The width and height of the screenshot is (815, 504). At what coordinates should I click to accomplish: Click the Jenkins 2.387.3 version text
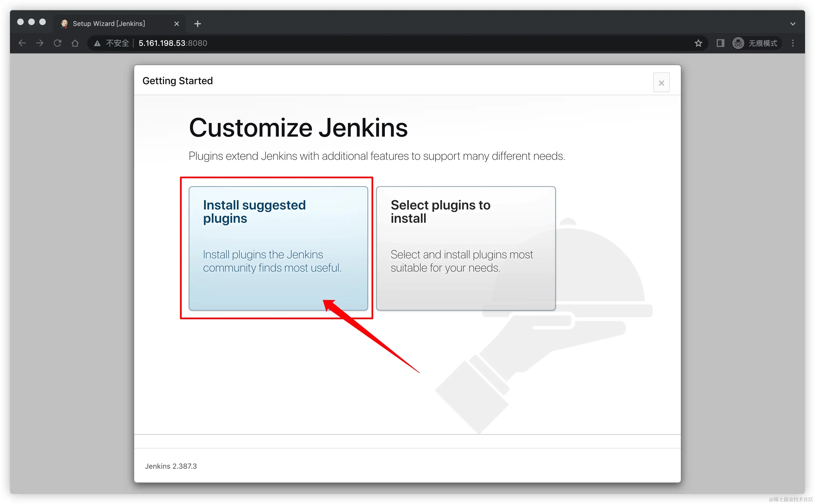tap(171, 466)
